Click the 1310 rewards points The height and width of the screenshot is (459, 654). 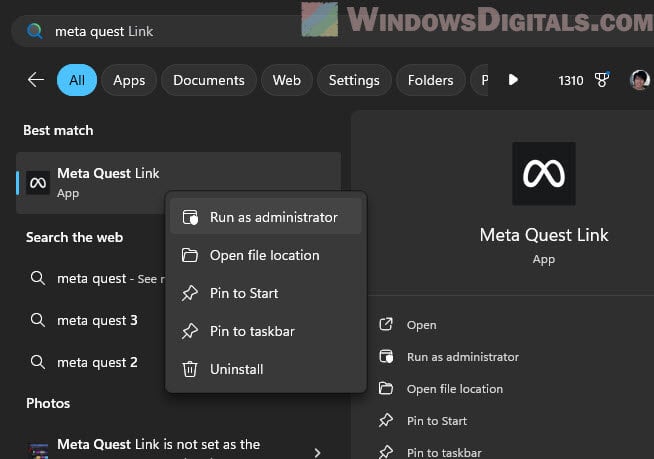coord(571,80)
